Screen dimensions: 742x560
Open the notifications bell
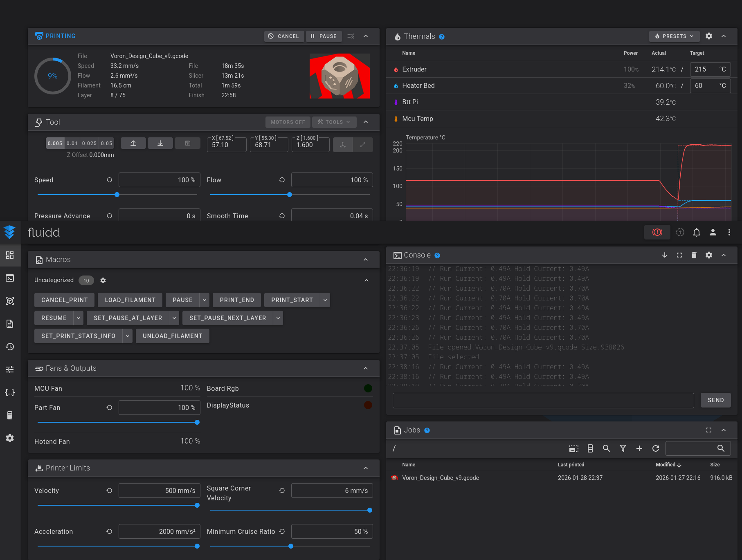[696, 232]
